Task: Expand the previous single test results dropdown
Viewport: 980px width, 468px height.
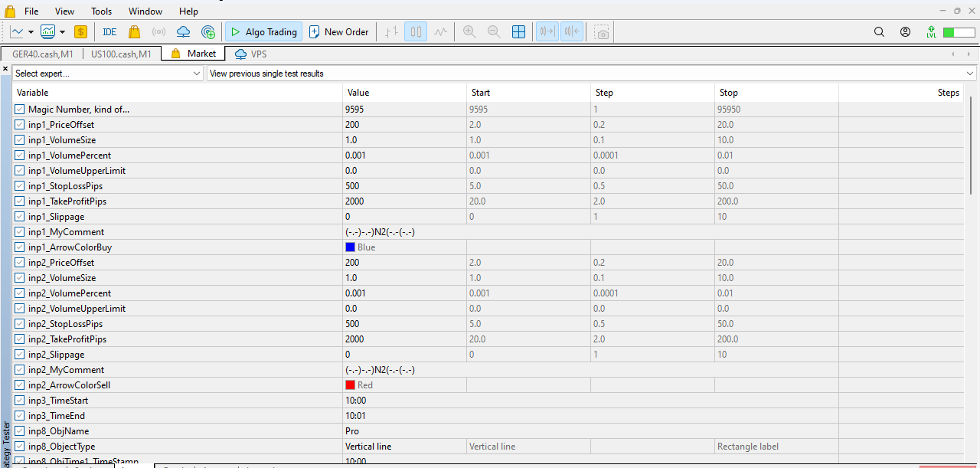Action: 971,73
